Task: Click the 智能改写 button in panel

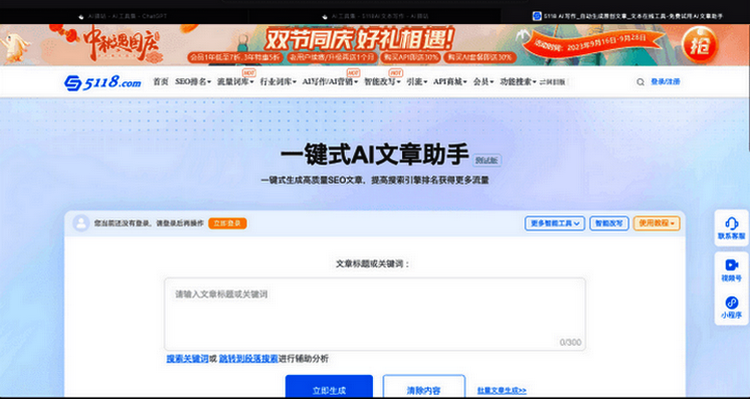Action: (609, 223)
